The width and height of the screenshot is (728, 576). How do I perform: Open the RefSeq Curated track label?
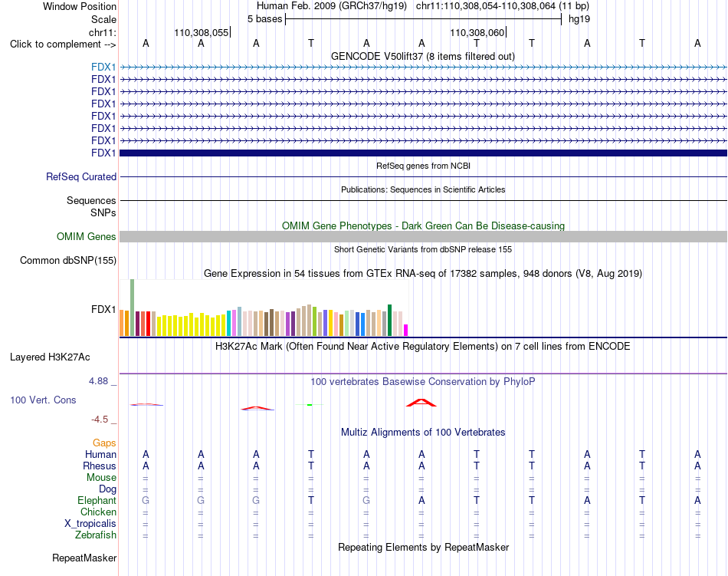click(81, 176)
